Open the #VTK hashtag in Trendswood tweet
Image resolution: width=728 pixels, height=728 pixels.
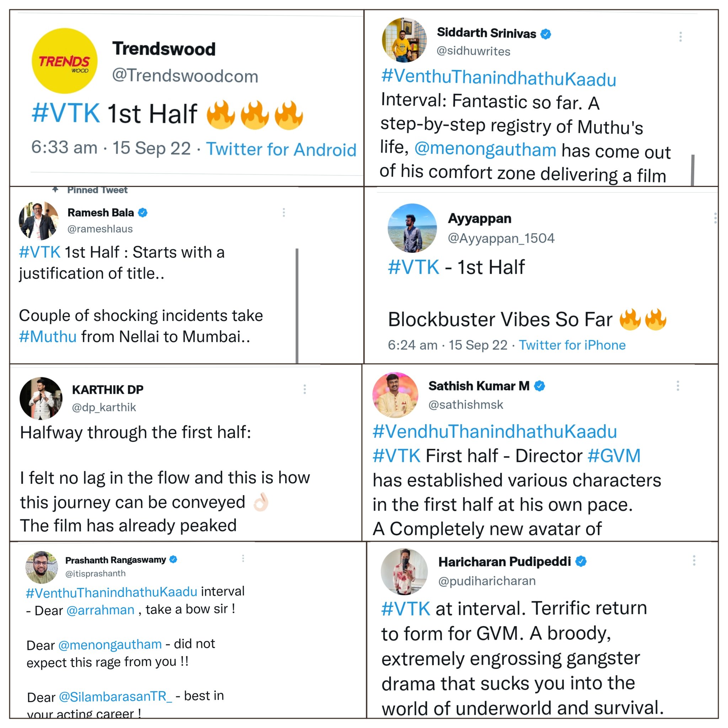click(x=66, y=112)
